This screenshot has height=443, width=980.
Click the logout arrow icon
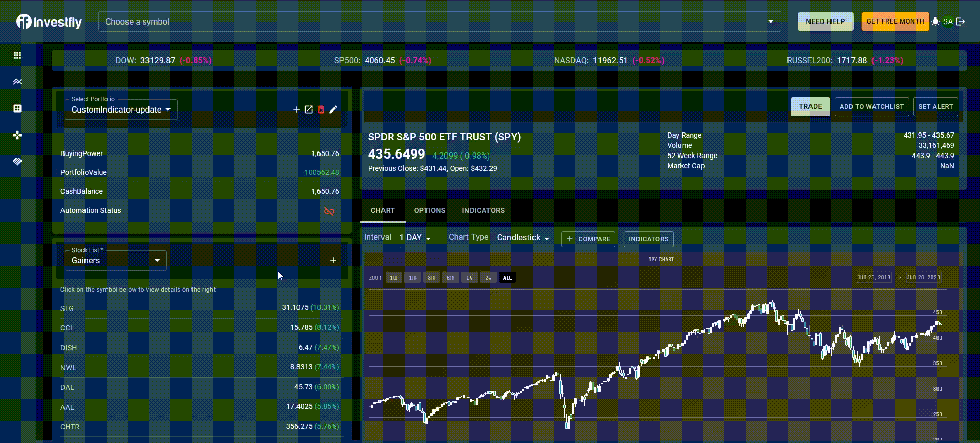[961, 21]
